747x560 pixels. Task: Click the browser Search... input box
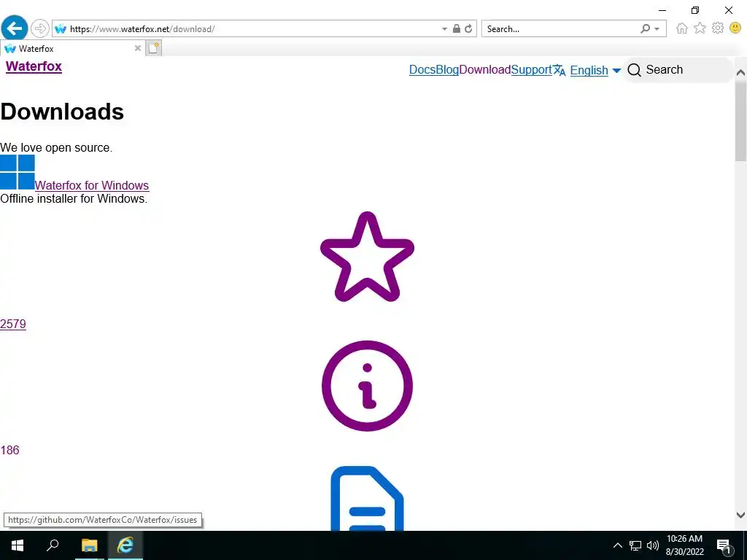point(560,29)
